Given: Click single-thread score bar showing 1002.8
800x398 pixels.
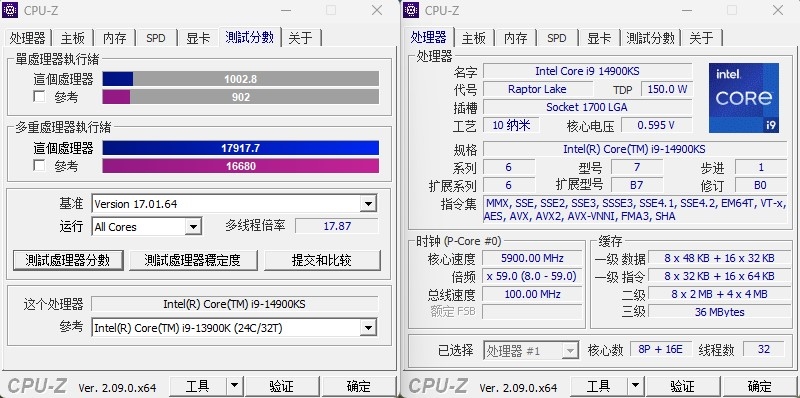Looking at the screenshot, I should [241, 79].
